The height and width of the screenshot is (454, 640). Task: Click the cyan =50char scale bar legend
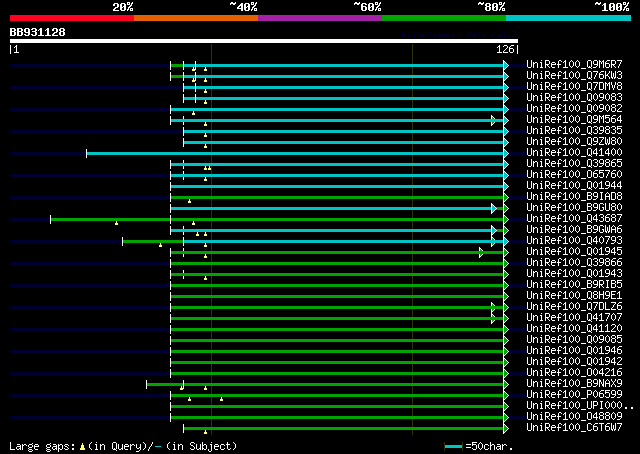(x=453, y=446)
